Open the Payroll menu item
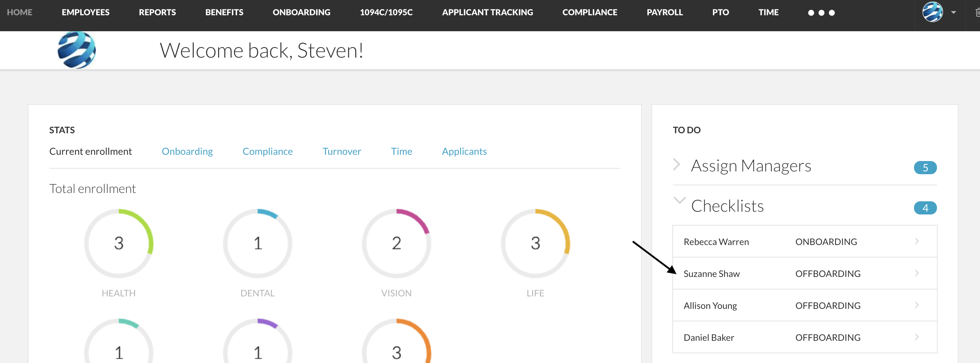980x363 pixels. (x=664, y=12)
